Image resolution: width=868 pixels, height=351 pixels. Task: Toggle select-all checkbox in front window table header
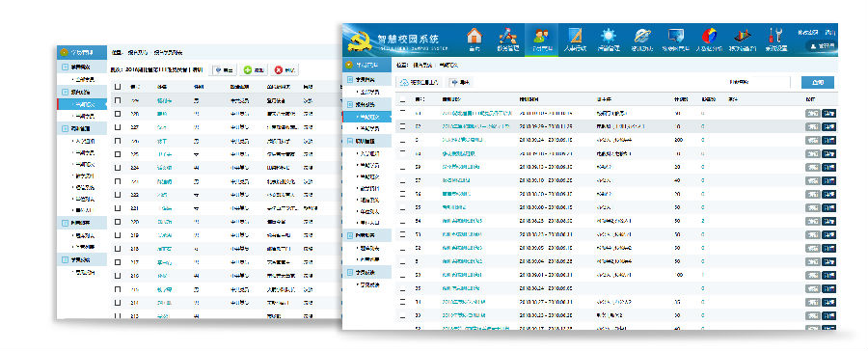pos(402,99)
